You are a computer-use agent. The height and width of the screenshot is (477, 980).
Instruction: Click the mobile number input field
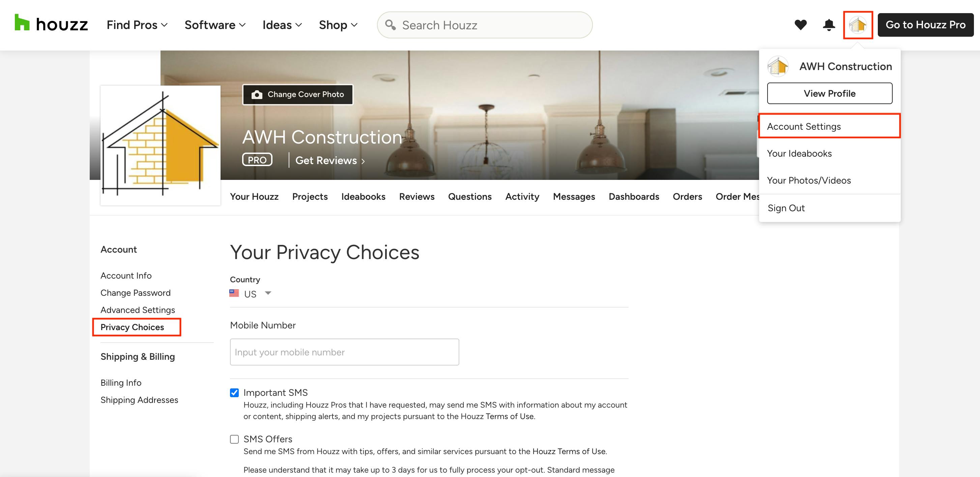tap(344, 352)
